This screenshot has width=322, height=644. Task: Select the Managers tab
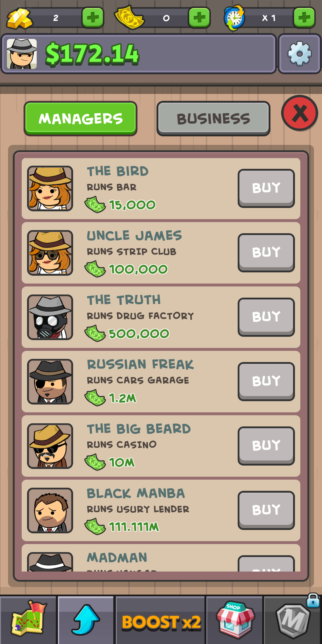pos(80,119)
